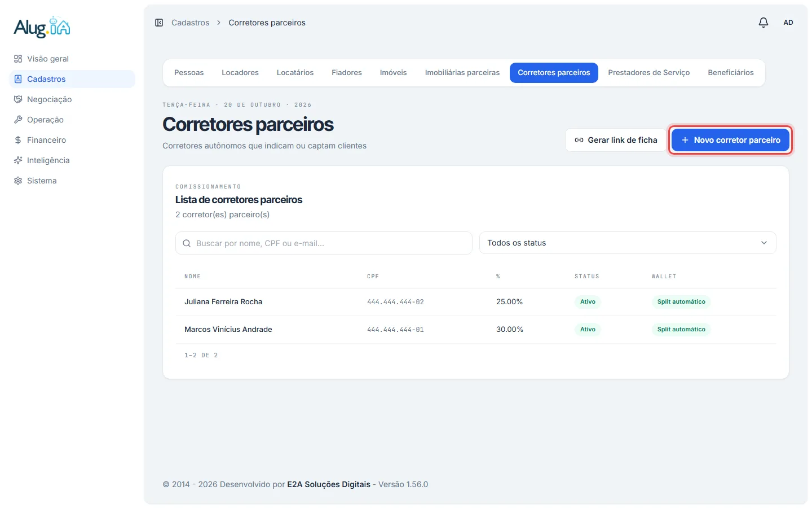Click CPF 444.444.444-02
The image size is (812, 508).
coord(395,302)
